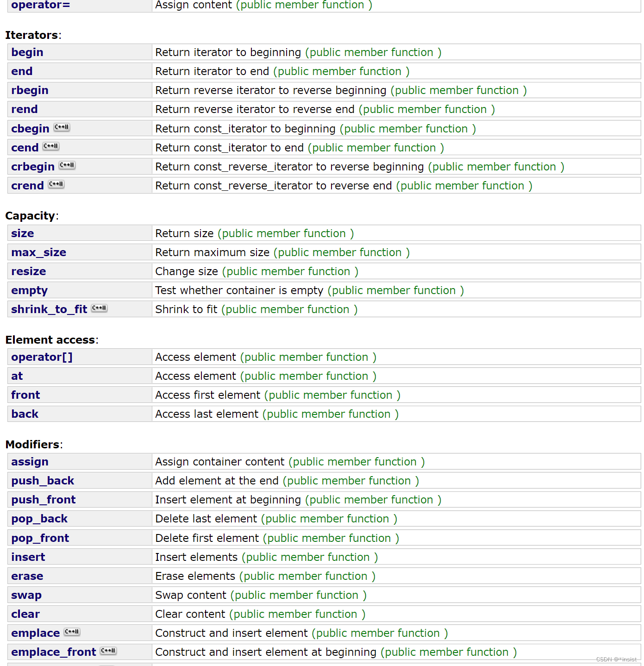
Task: Click the 'Erase elements' description
Action: tap(195, 576)
